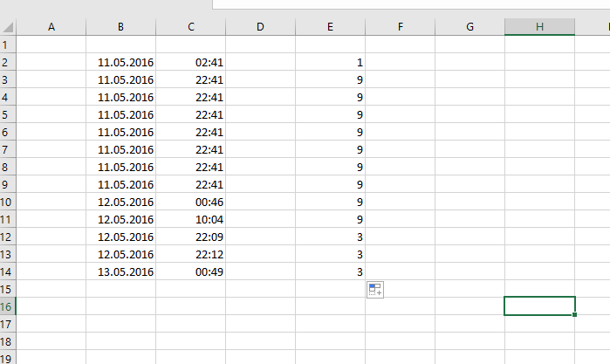Select column A header

click(51, 27)
